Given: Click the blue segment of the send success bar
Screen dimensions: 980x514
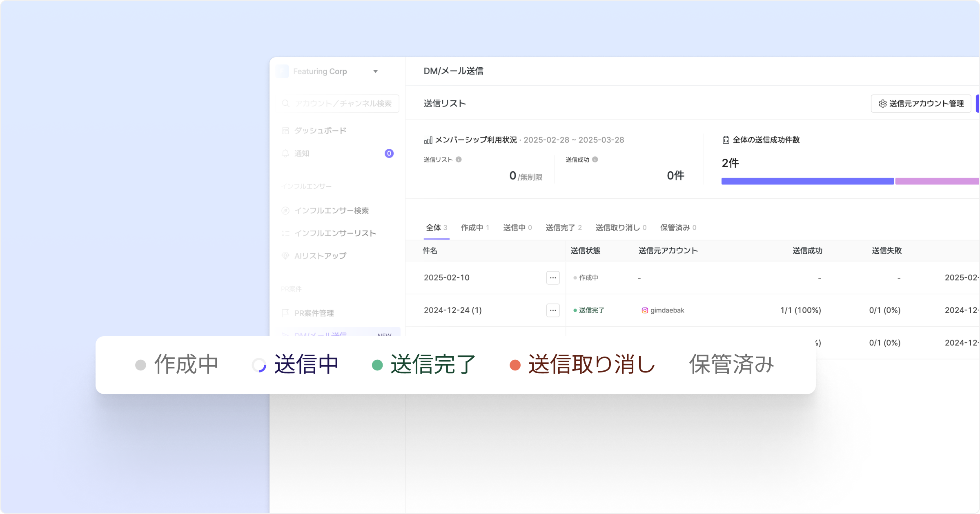Looking at the screenshot, I should coord(807,181).
